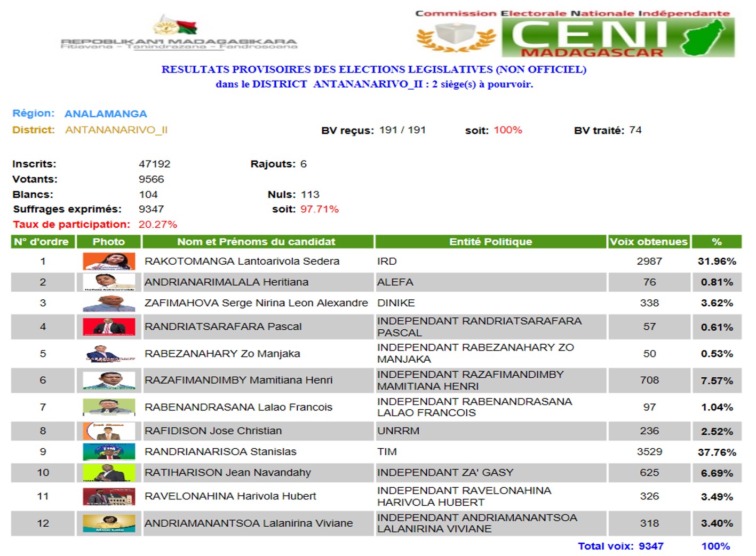The height and width of the screenshot is (556, 756).
Task: Click the entity "INDEPENDANT ZA' GASY"
Action: (445, 473)
